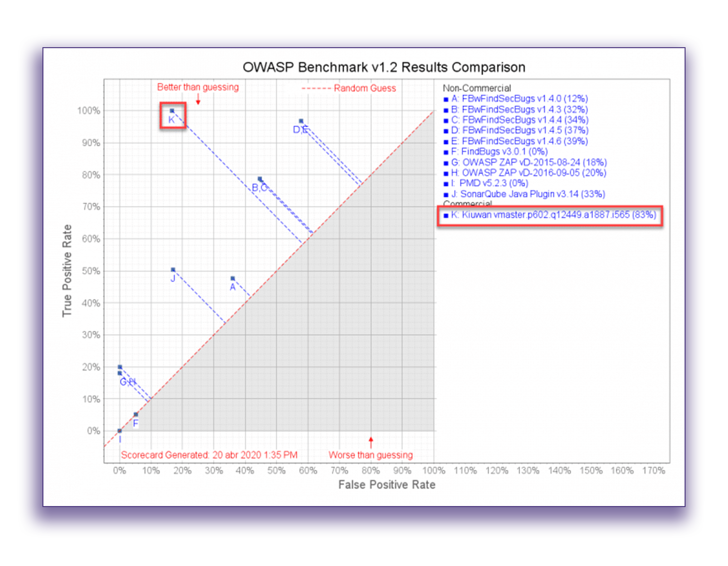Click legend entry C: FBwFindSecBugs v1.4.4 (34%)
728x566 pixels.
pyautogui.click(x=516, y=120)
